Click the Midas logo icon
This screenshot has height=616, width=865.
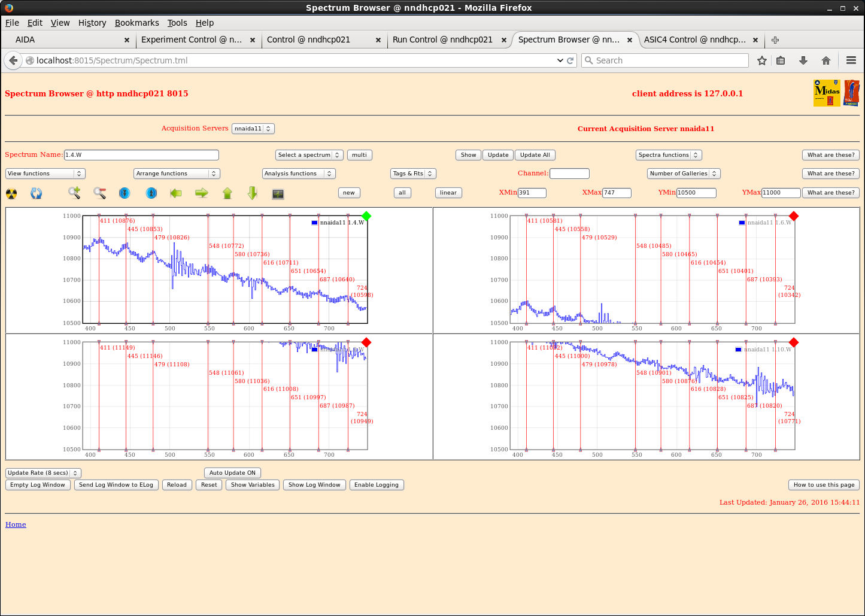point(827,93)
